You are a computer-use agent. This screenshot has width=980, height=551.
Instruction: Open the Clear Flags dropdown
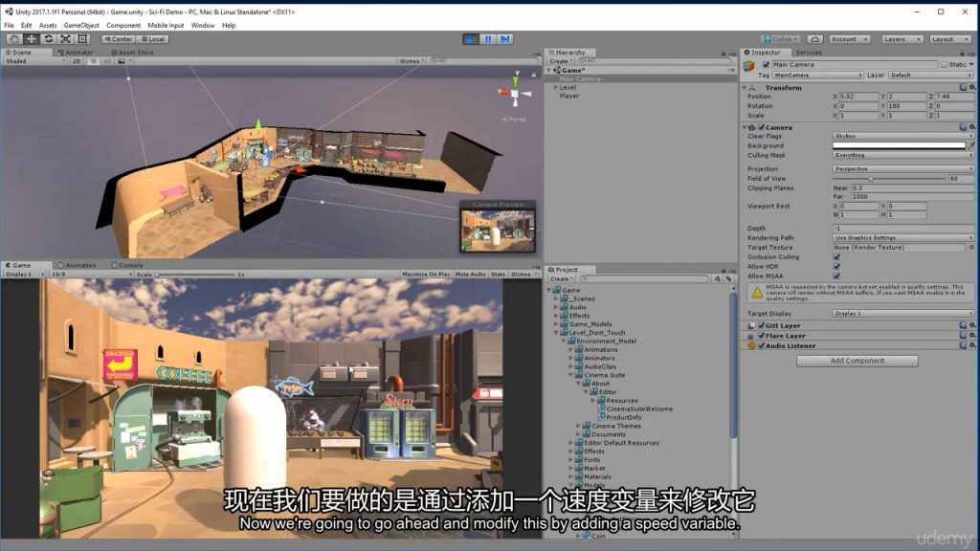point(903,136)
